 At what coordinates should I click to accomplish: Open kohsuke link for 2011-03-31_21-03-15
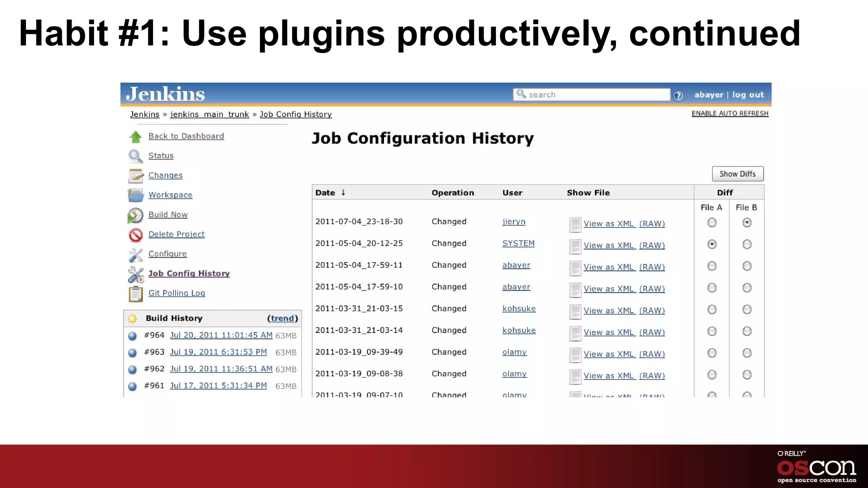519,308
